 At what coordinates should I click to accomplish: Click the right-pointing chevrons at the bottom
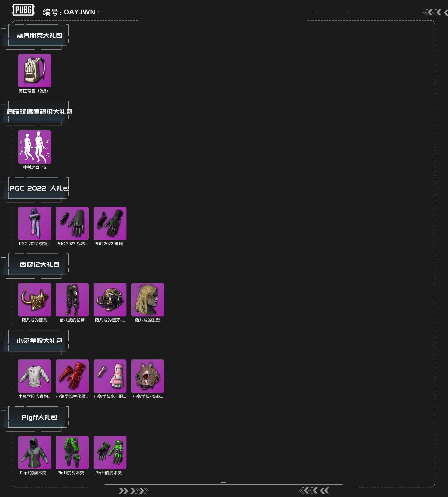click(x=134, y=491)
